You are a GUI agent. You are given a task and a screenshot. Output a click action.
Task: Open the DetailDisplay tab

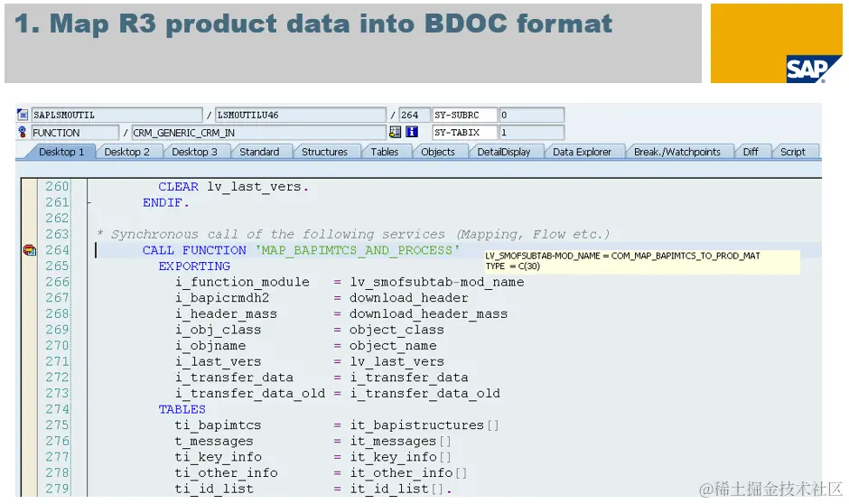(x=504, y=152)
